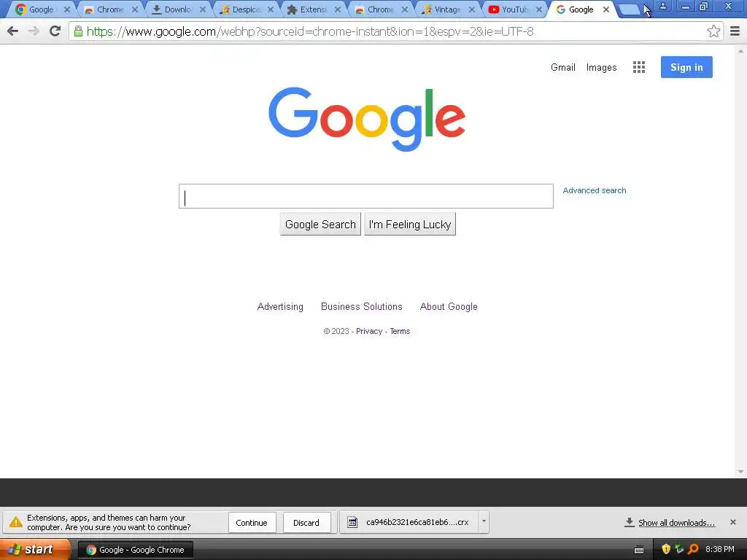
Task: Focus the Google search input box
Action: tap(366, 196)
